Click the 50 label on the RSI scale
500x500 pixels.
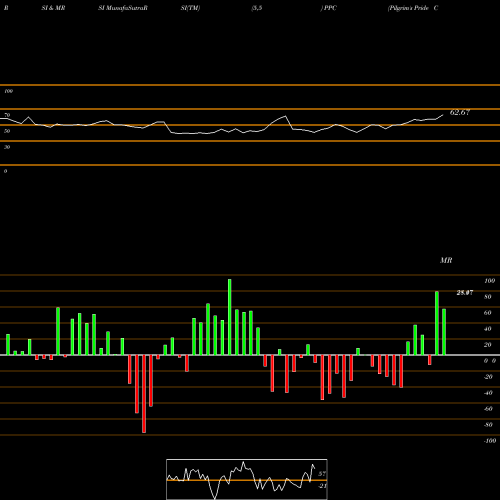(7, 131)
